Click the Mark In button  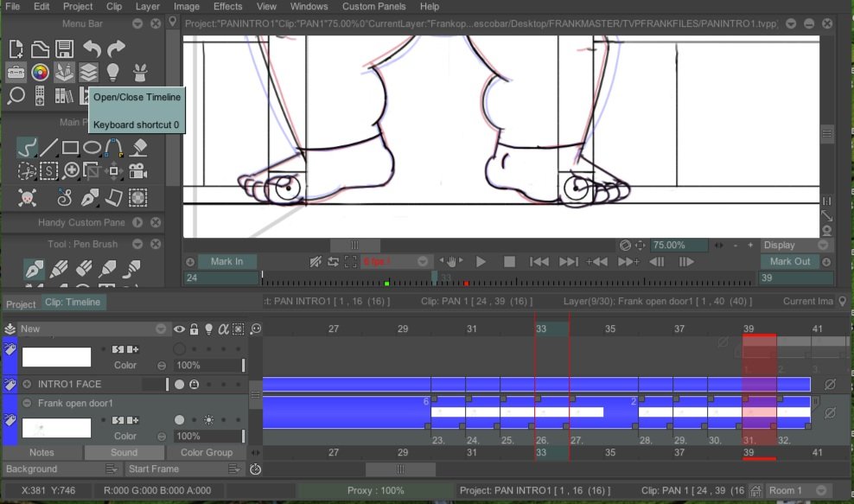click(x=226, y=262)
